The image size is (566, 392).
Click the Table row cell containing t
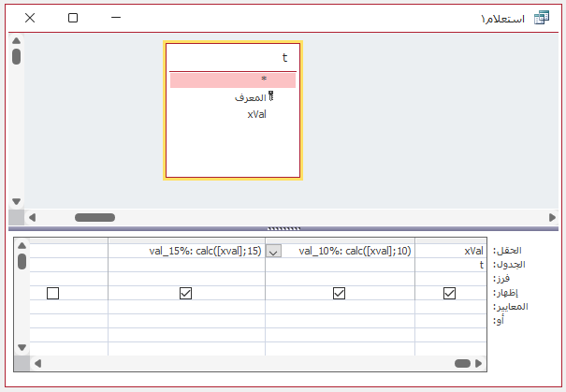pos(451,265)
